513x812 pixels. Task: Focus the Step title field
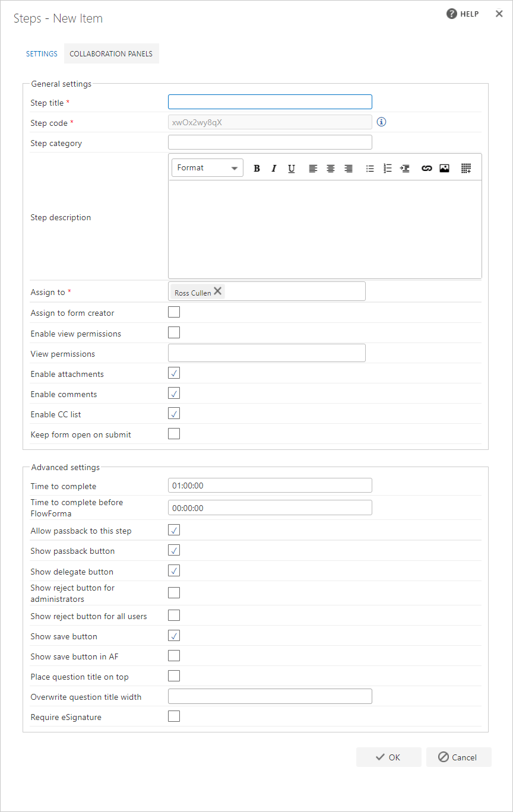coord(270,101)
